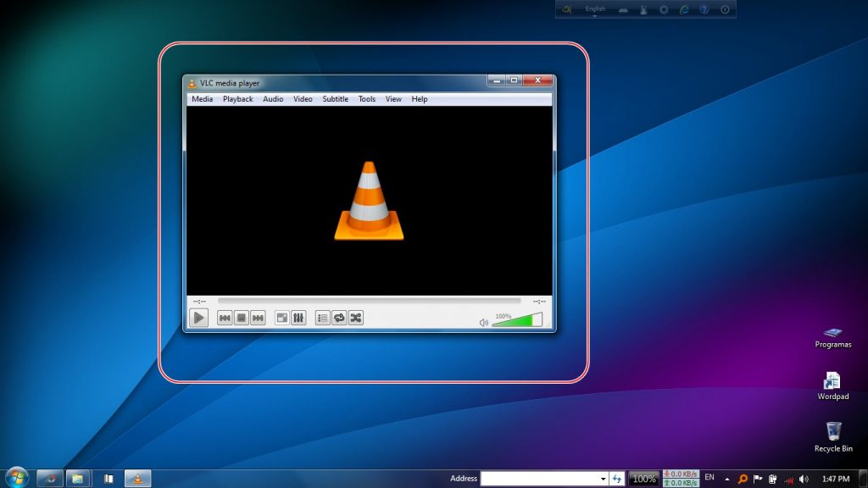
Task: Click the trophy-like icon on top bar
Action: pyautogui.click(x=643, y=9)
